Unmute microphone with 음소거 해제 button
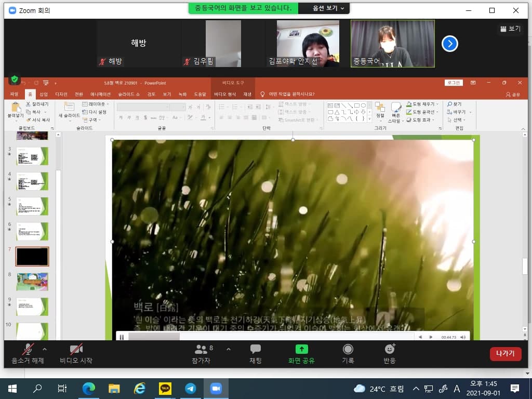The width and height of the screenshot is (532, 399). (28, 353)
